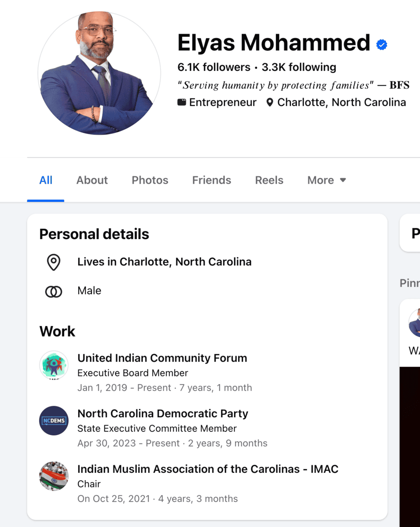The width and height of the screenshot is (420, 527).
Task: Enlarge Elyas Mohammed's profile picture
Action: coord(99,73)
